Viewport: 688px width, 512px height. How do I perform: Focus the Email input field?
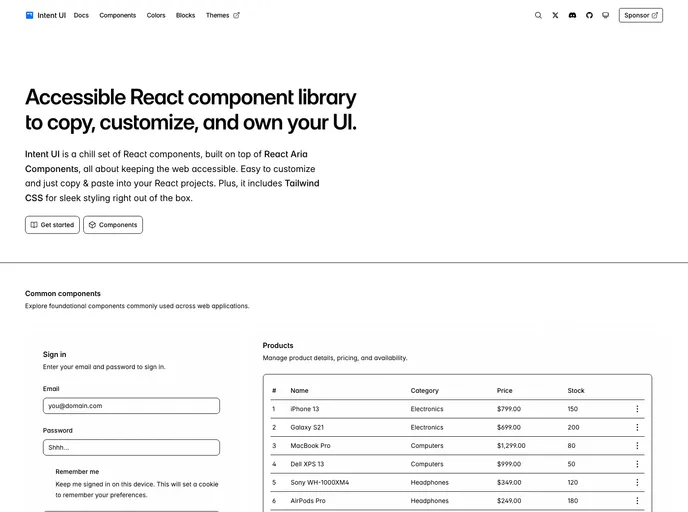[131, 406]
